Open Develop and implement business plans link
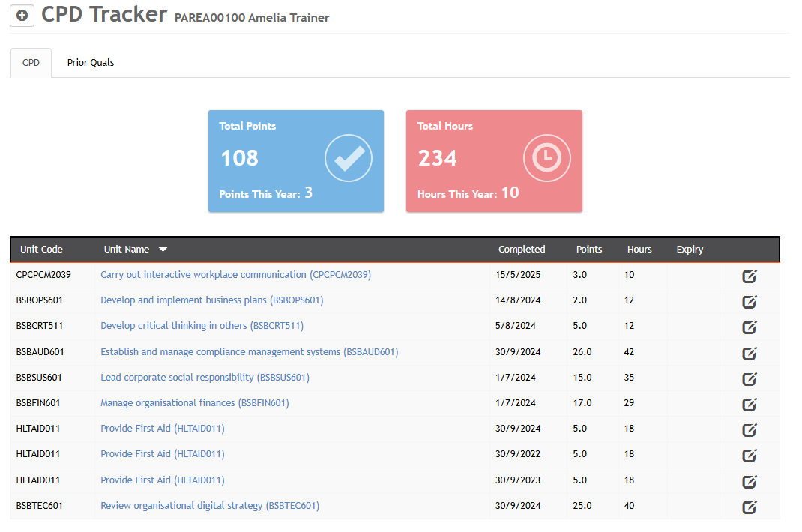 pyautogui.click(x=212, y=300)
